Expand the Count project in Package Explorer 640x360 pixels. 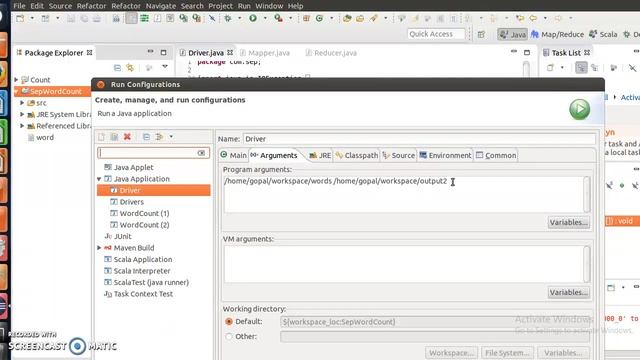click(16, 80)
